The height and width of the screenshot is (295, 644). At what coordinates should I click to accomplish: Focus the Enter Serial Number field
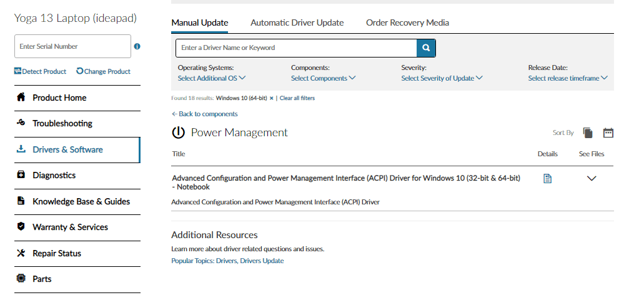[x=72, y=46]
